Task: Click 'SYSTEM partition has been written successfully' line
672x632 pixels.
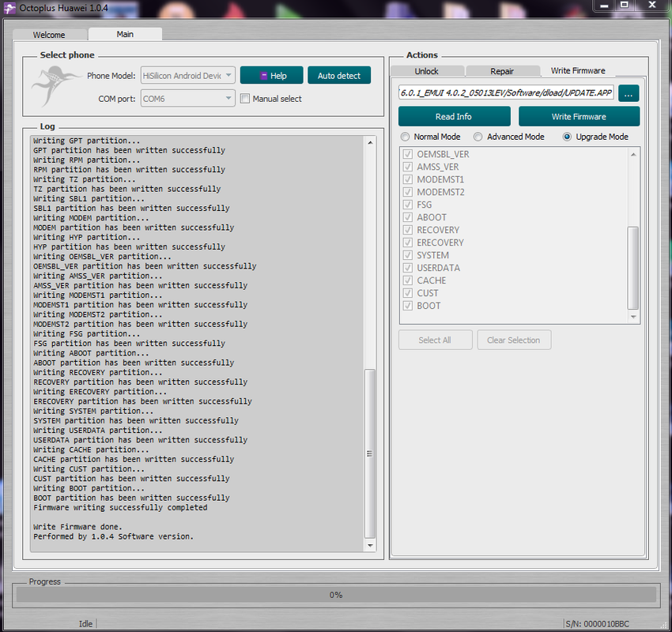Action: 136,420
